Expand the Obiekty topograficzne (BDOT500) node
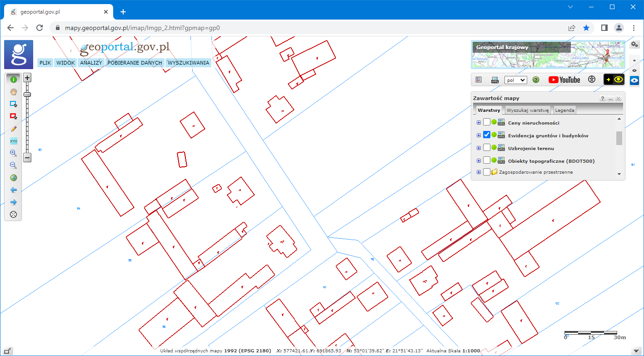Screen dimensions: 644x356 tap(479, 160)
